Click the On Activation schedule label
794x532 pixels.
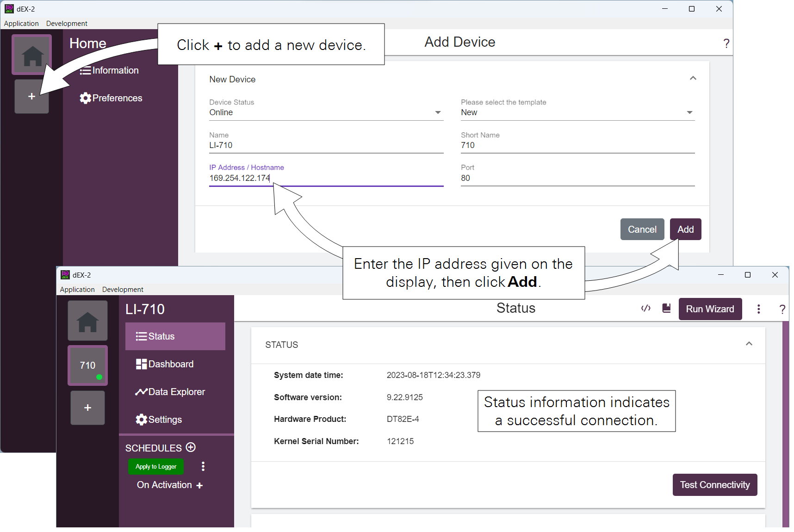tap(164, 485)
